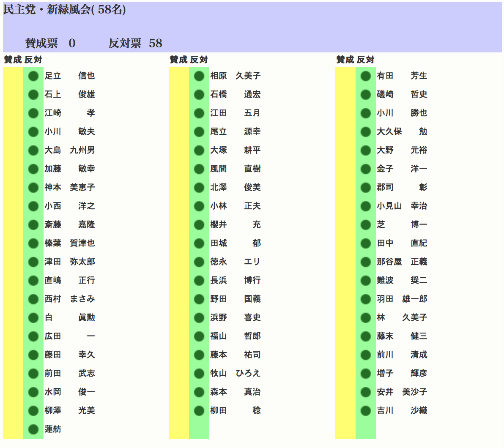
Task: Select the name 小林 正夫
Action: [236, 206]
